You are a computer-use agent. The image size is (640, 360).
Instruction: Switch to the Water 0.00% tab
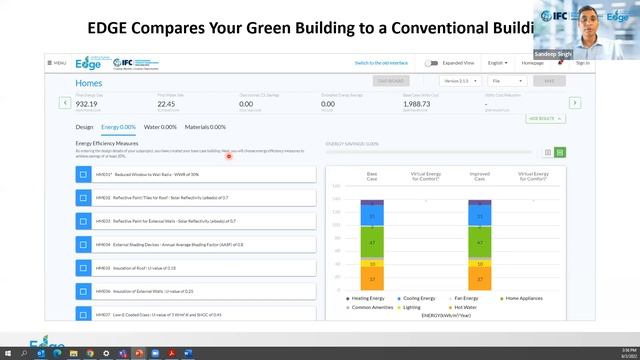160,127
